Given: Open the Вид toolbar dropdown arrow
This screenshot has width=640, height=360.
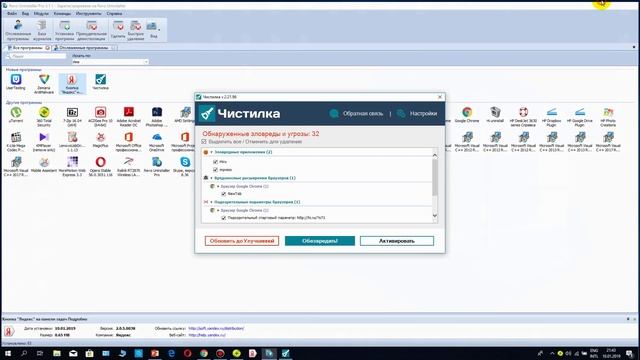Looking at the screenshot, I should pos(159,30).
